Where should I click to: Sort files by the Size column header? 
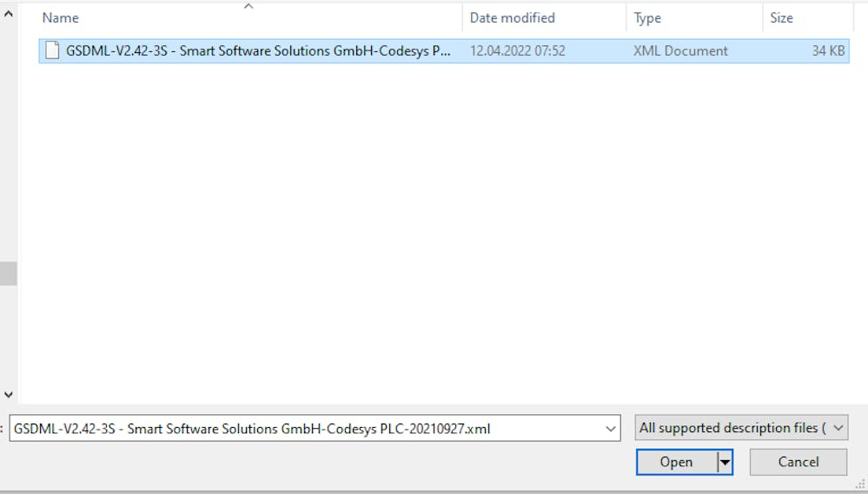(x=781, y=17)
